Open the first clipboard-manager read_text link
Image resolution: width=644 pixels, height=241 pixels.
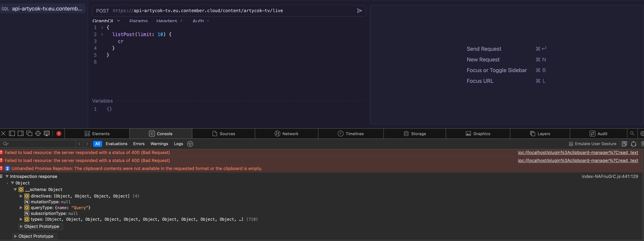pyautogui.click(x=578, y=152)
